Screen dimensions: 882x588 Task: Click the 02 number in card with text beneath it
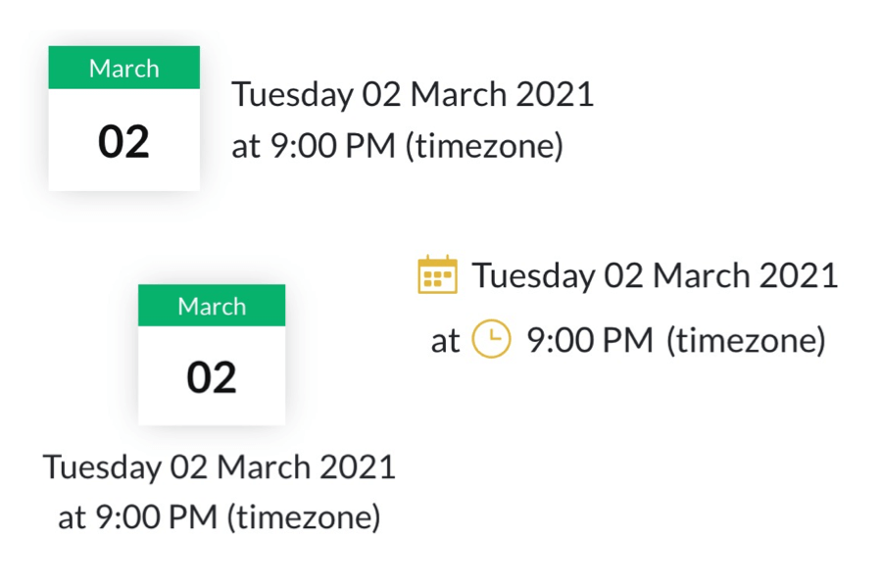212,377
